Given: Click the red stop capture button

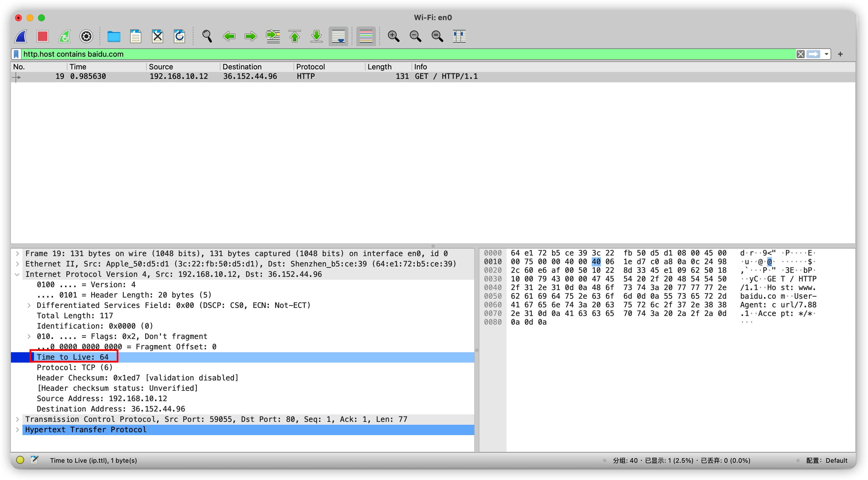Looking at the screenshot, I should pos(43,36).
